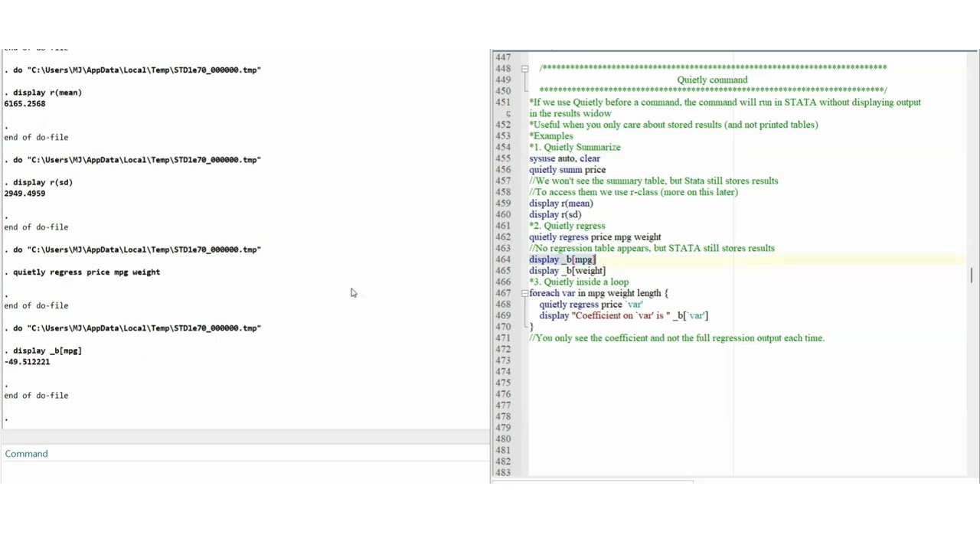Click line number 464 in editor gutter
The image size is (980, 551).
pos(502,259)
